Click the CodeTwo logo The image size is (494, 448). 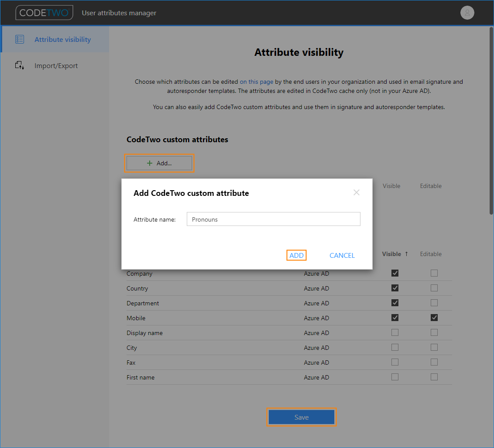[44, 13]
